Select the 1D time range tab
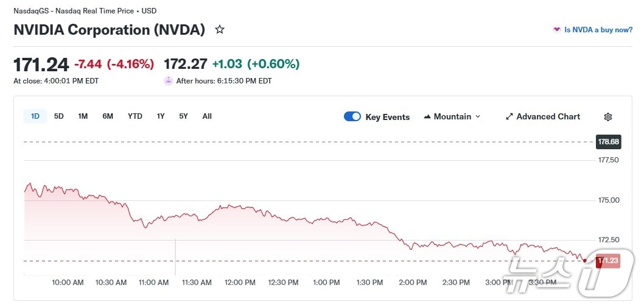Screen dimensions: 644x307 pos(35,116)
